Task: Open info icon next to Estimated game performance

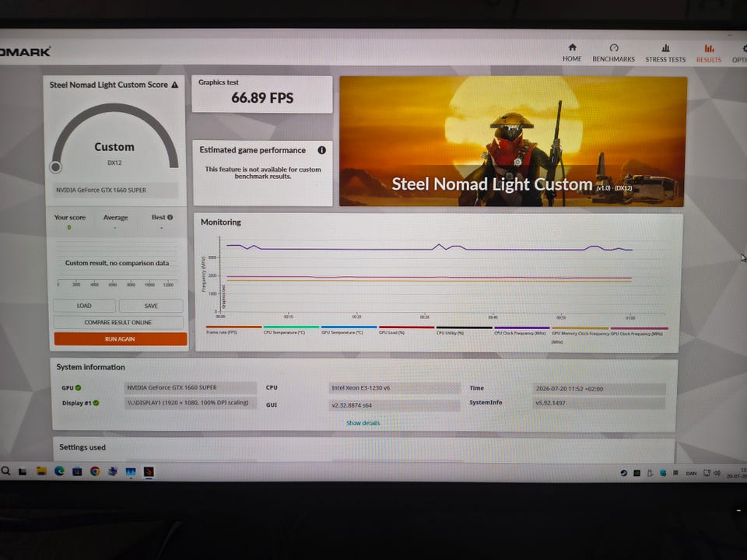Action: 322,150
